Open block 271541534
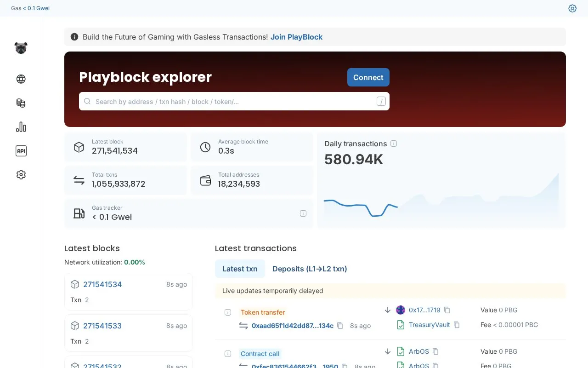This screenshot has height=368, width=588. 102,284
